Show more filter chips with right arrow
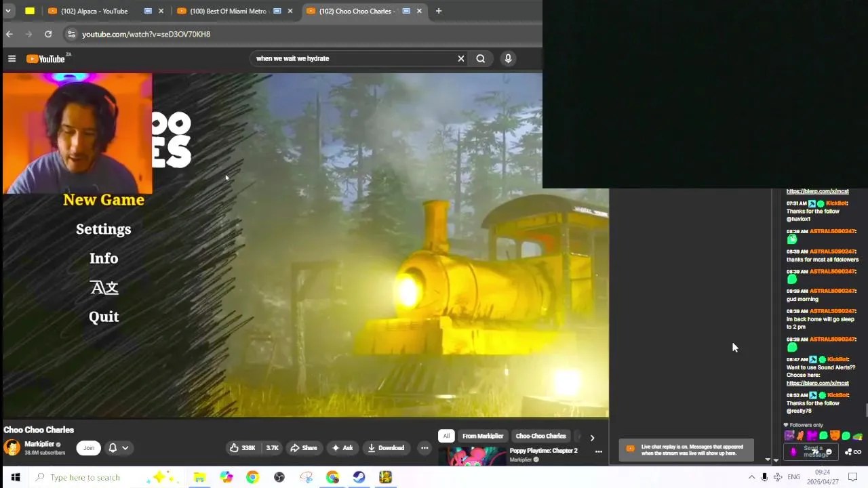 592,438
